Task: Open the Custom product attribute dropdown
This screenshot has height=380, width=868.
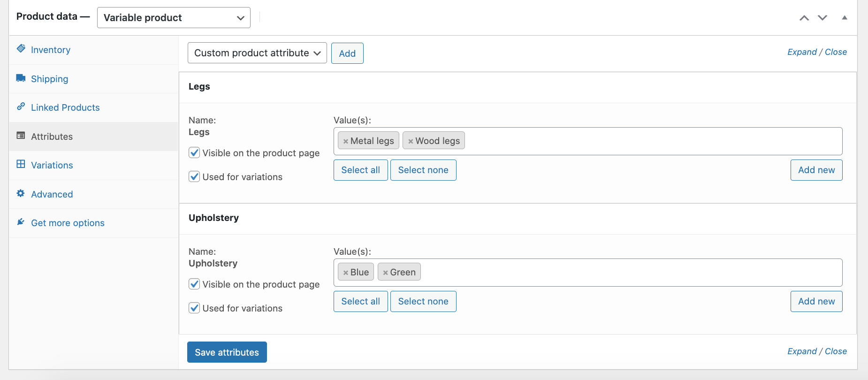Action: point(257,53)
